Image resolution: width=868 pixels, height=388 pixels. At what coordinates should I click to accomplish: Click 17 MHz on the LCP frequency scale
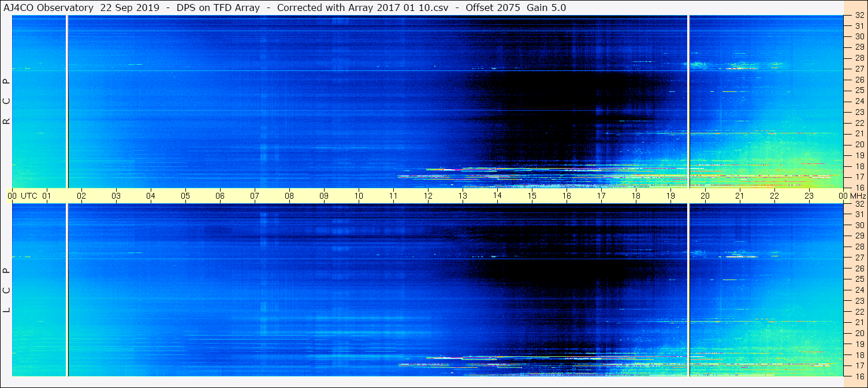[859, 365]
